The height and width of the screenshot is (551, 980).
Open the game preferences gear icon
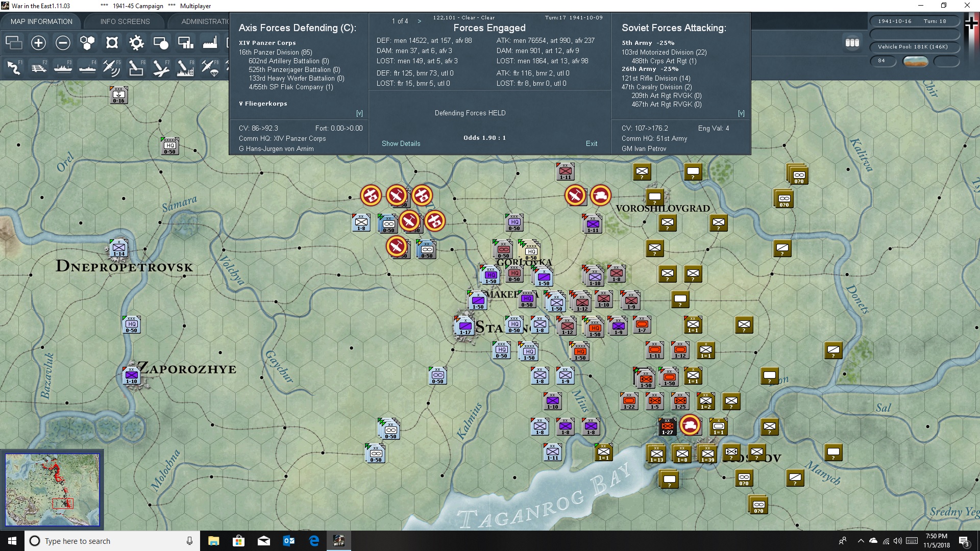136,43
